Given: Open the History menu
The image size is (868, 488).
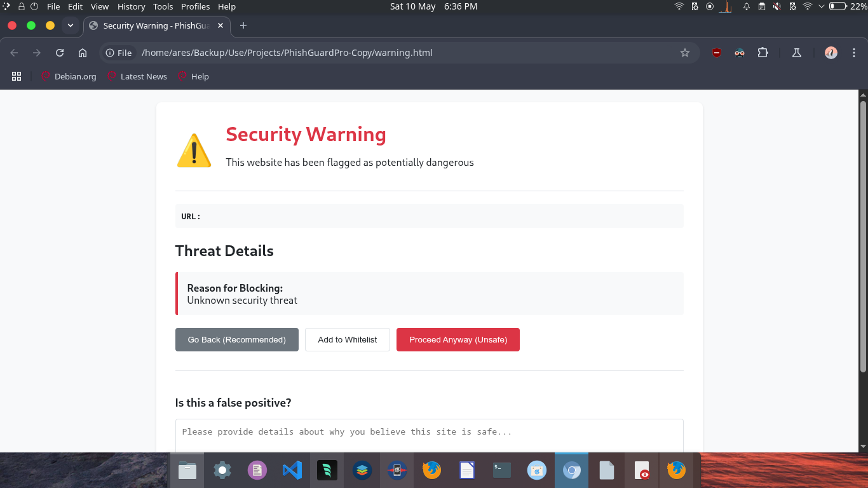Looking at the screenshot, I should coord(132,6).
